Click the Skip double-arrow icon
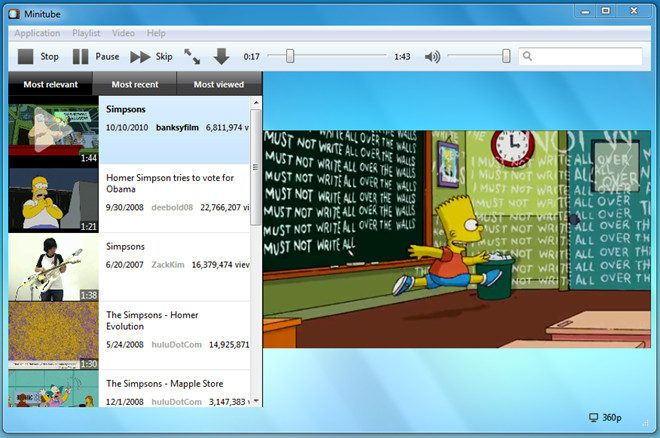This screenshot has height=438, width=660. (x=140, y=56)
